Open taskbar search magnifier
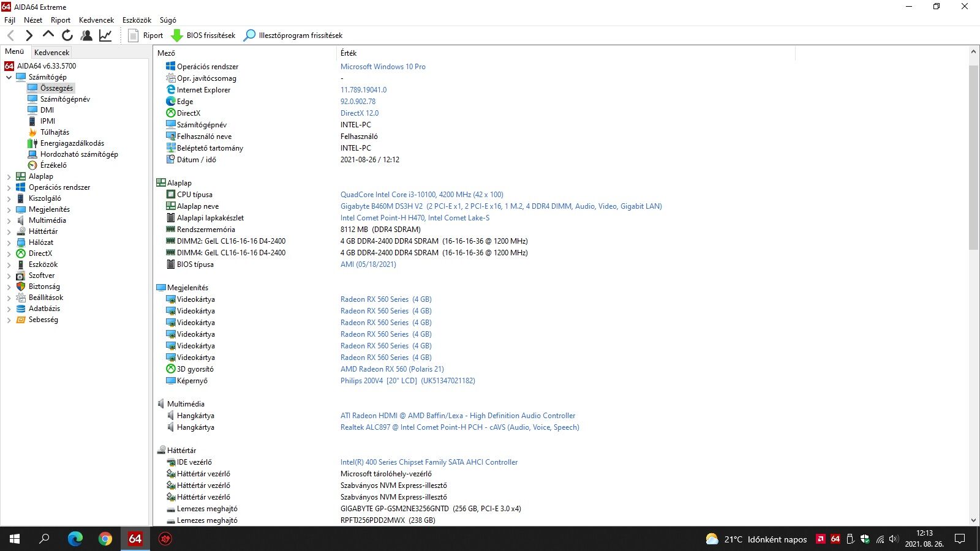 point(44,539)
